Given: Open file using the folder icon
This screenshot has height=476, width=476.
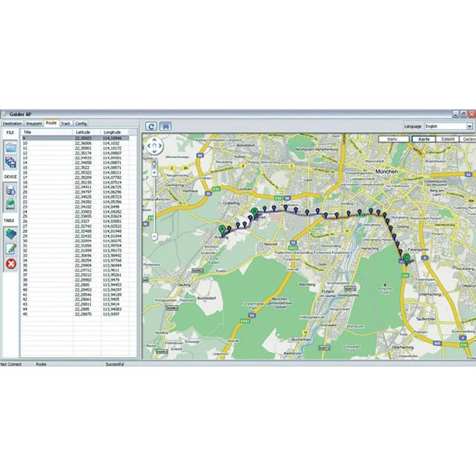Looking at the screenshot, I should (x=10, y=148).
